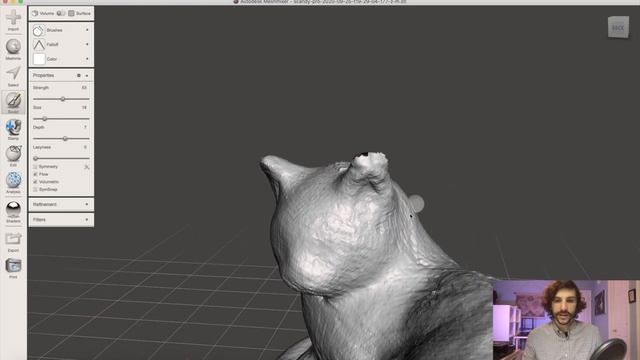
Task: Click the Lazyness value field
Action: tap(85, 147)
